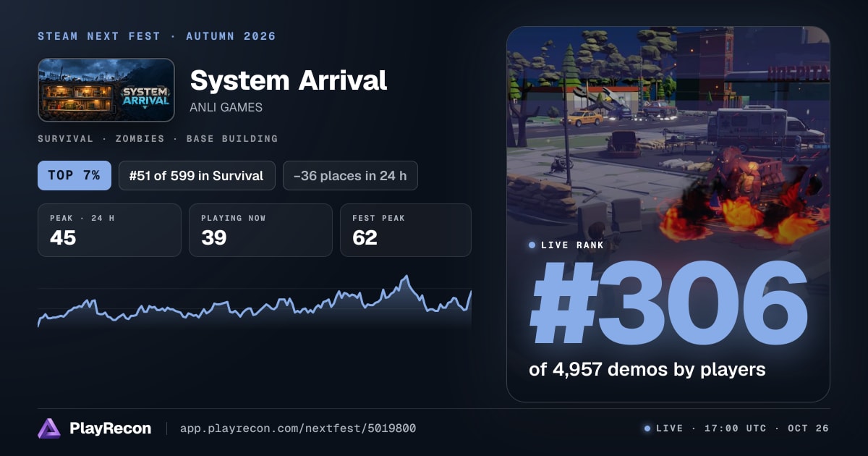Click the LIVE 17:00 UTC OCT 26 timestamp
The width and height of the screenshot is (868, 456).
click(x=736, y=428)
